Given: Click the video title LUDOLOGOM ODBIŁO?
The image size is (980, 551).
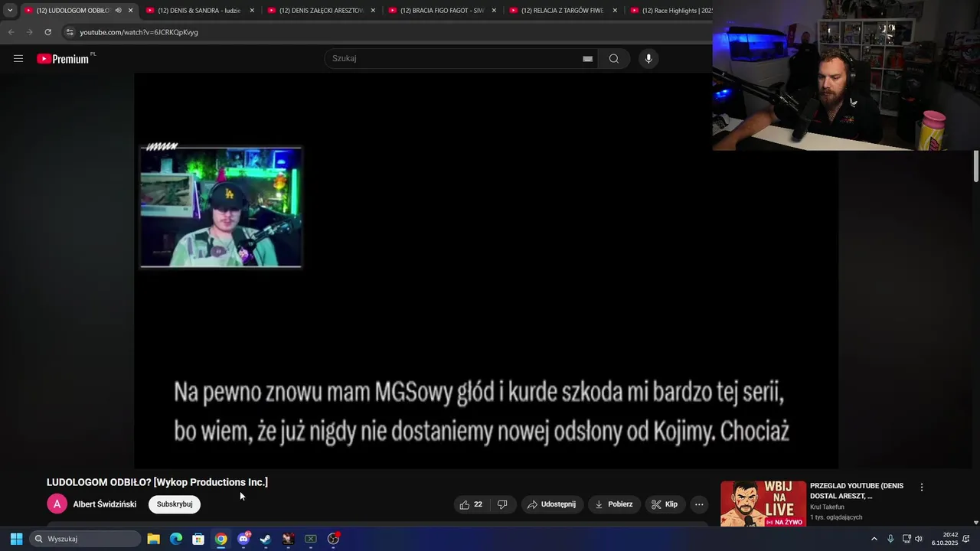Looking at the screenshot, I should coord(157,482).
